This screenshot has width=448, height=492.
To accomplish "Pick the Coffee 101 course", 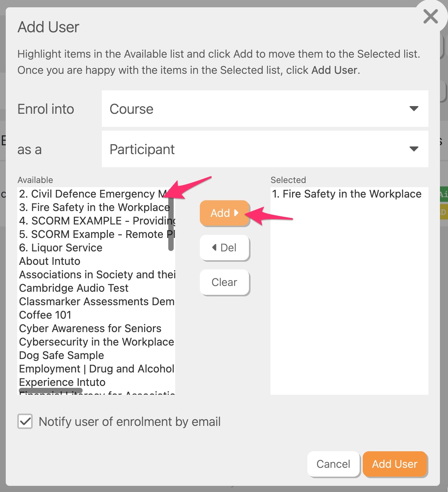I will tap(45, 315).
